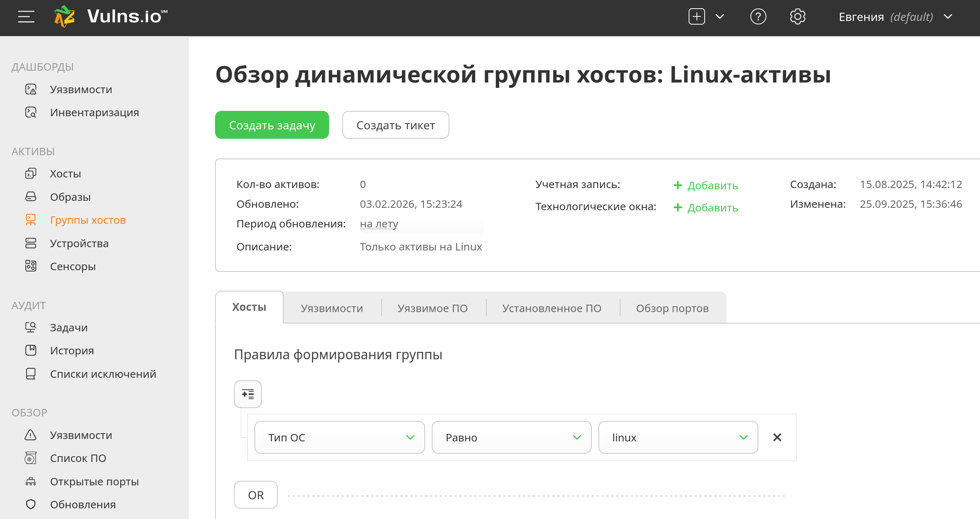Switch to the Обзор портов tab
The image size is (980, 519).
point(672,308)
